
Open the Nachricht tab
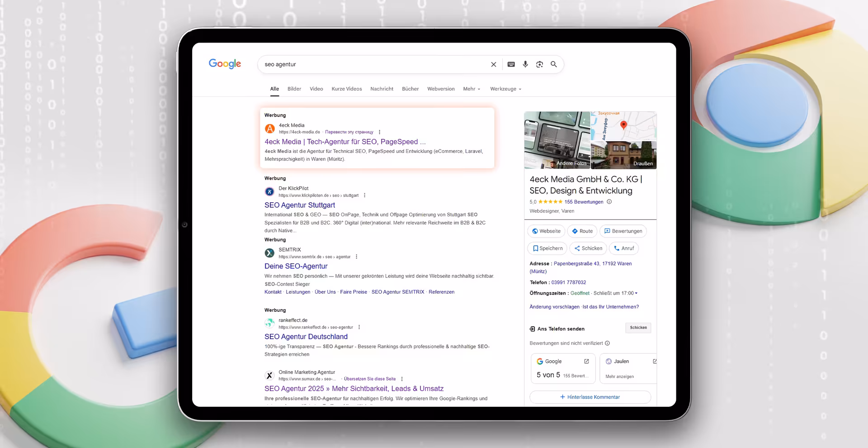point(382,89)
